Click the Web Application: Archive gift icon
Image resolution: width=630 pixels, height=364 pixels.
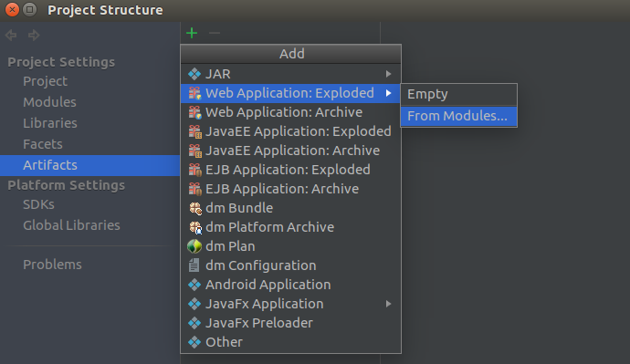[x=194, y=112]
